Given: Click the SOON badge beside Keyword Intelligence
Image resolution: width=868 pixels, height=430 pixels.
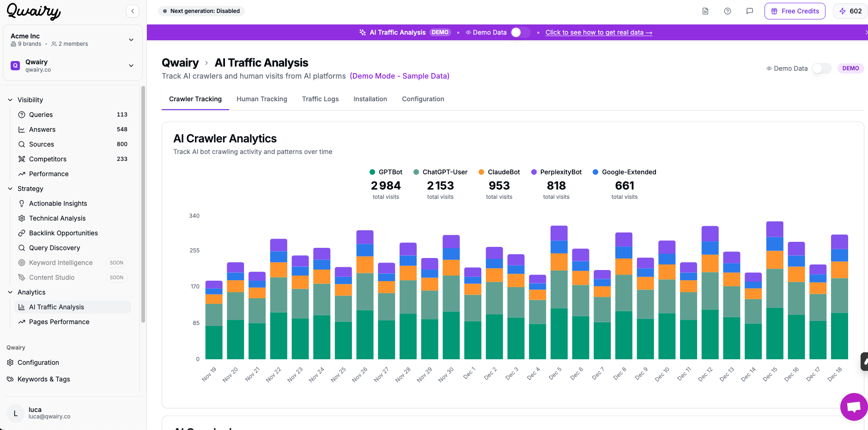Looking at the screenshot, I should coord(116,263).
